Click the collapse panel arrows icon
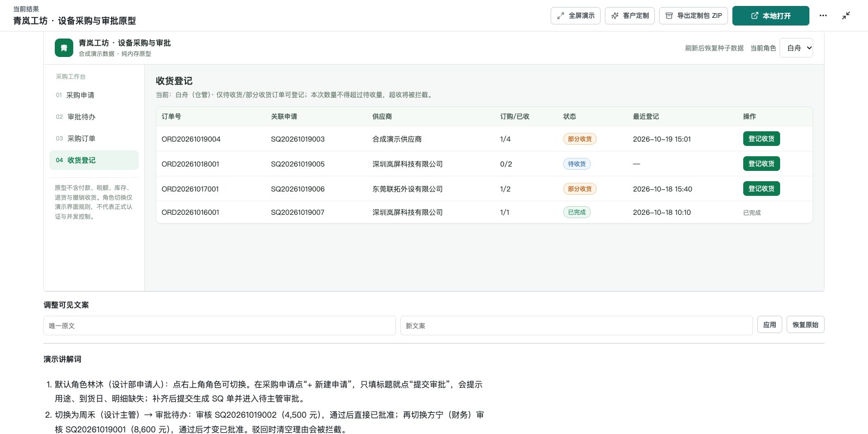 (846, 16)
